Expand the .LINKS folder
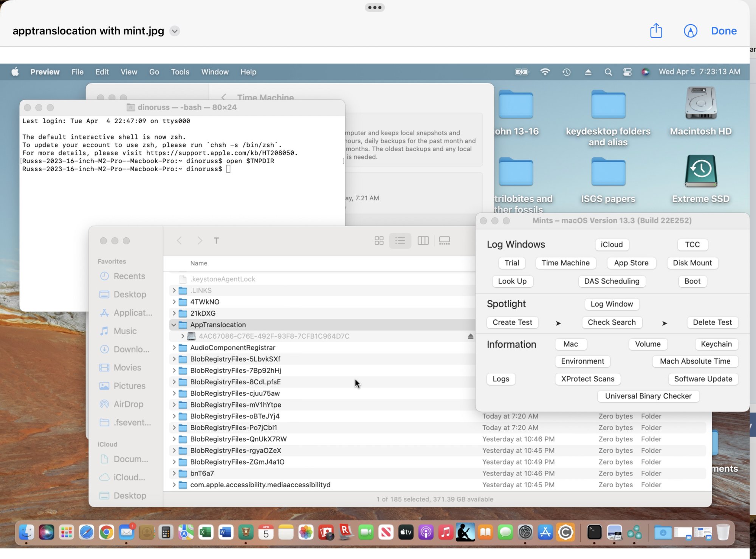The width and height of the screenshot is (756, 559). 174,290
